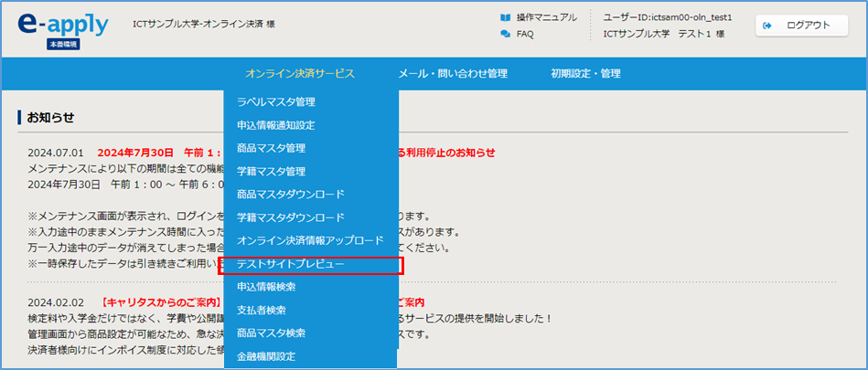Click the FAQ speech bubble icon
The image size is (868, 370).
click(x=506, y=34)
